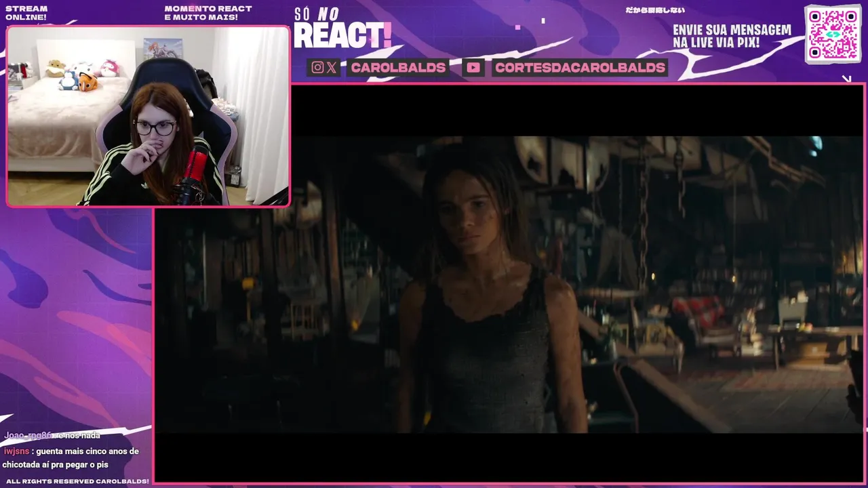Click the SÓ NO REACT! logo
Screen dimensions: 868x488
coord(342,28)
